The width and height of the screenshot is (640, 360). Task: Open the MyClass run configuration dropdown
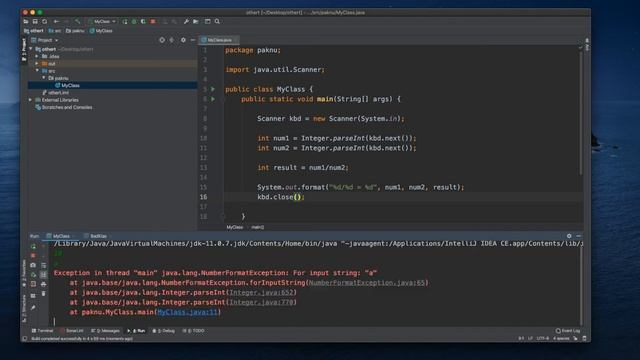click(102, 22)
